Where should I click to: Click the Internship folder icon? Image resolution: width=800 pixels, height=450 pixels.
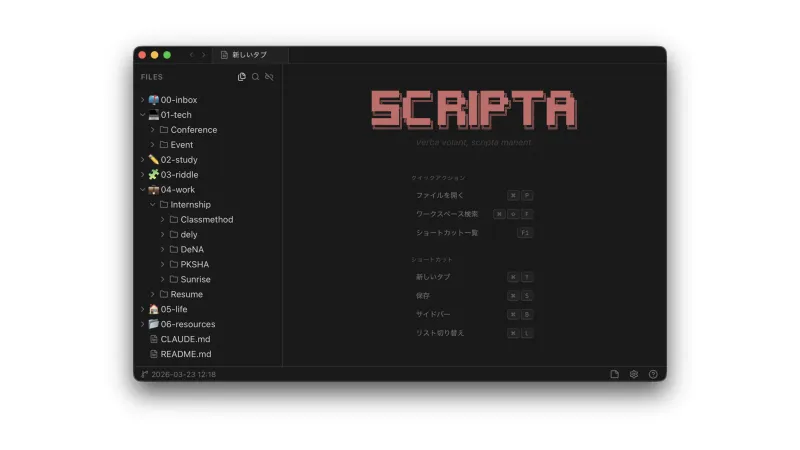(x=164, y=205)
